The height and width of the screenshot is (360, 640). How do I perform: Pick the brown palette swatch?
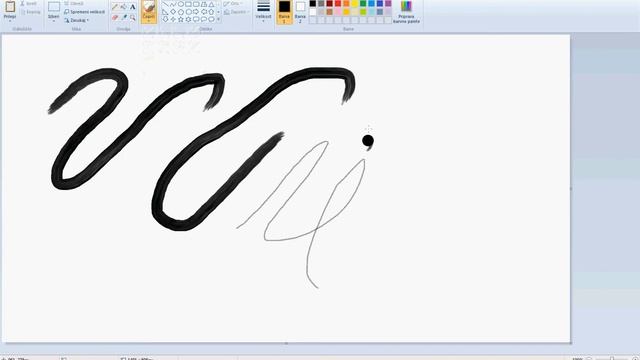pos(329,12)
